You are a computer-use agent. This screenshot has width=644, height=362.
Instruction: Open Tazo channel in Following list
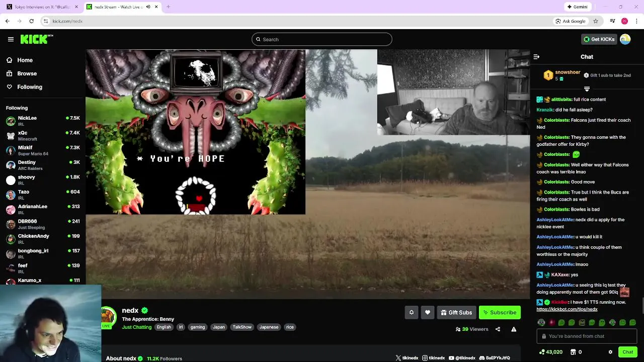43,195
